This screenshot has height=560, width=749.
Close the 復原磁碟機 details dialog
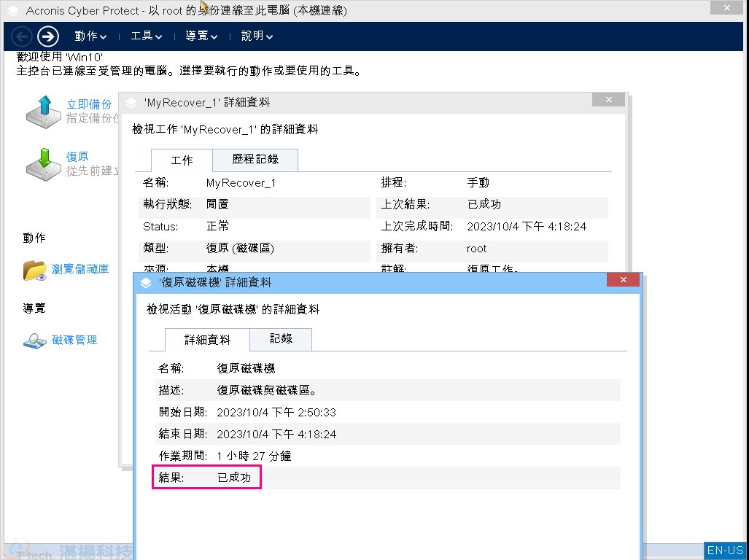pos(623,280)
